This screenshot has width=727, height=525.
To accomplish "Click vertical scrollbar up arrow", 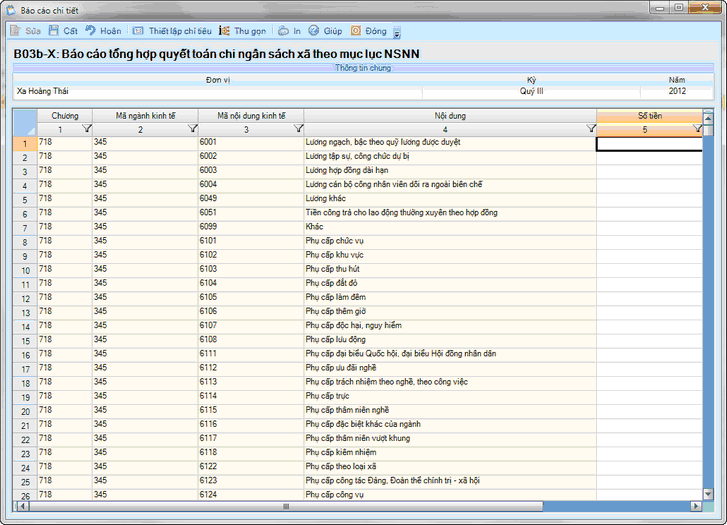I will click(708, 118).
